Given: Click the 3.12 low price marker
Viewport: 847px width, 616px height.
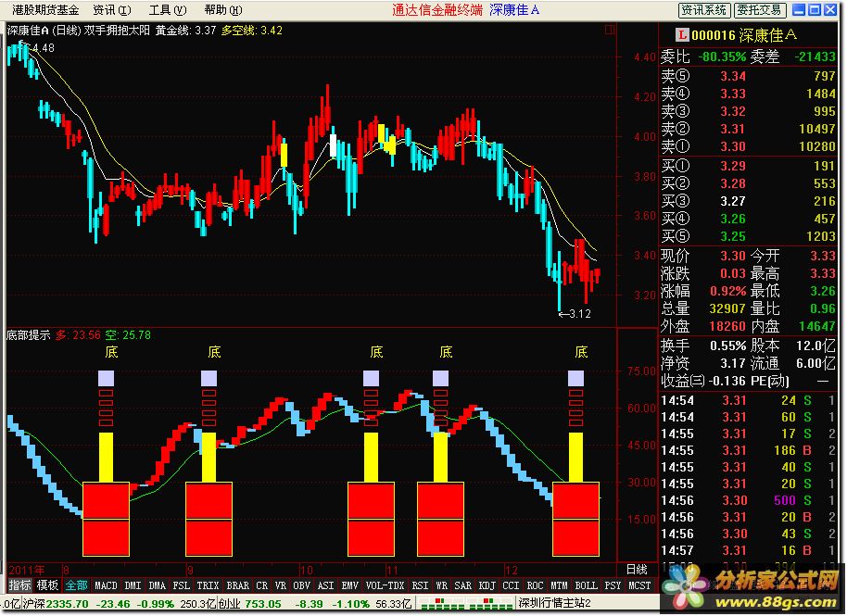Looking at the screenshot, I should [x=579, y=314].
